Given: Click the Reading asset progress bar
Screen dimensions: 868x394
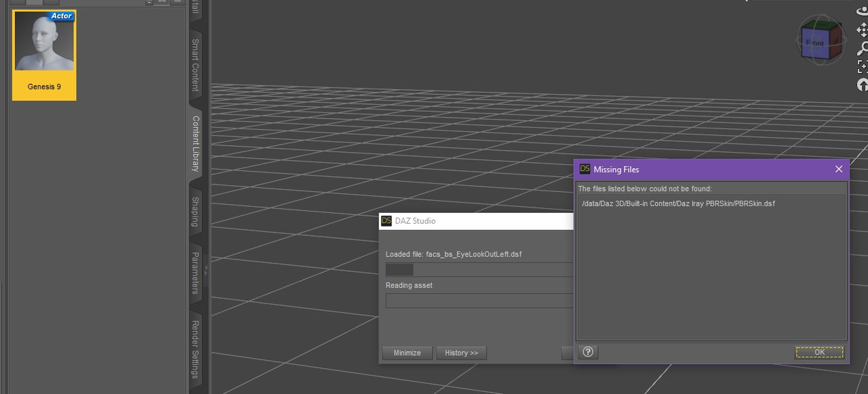Looking at the screenshot, I should (x=479, y=300).
